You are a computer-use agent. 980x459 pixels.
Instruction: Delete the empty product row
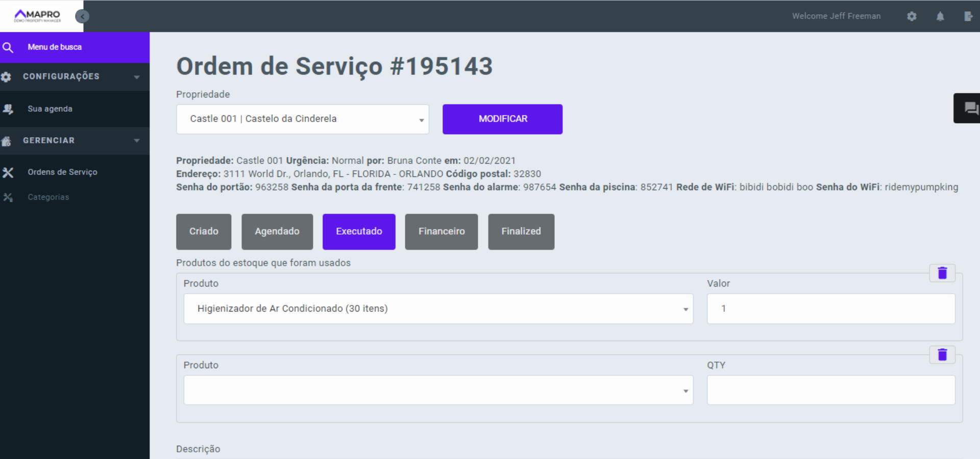942,355
